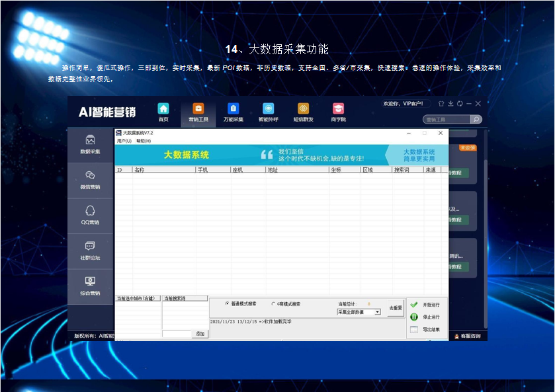This screenshot has width=555, height=392.
Task: Select 社群论坛 in the left sidebar
Action: pyautogui.click(x=90, y=251)
